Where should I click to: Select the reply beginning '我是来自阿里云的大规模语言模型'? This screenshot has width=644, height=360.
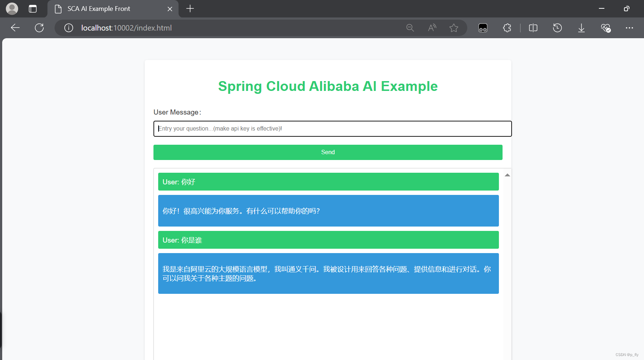point(328,273)
